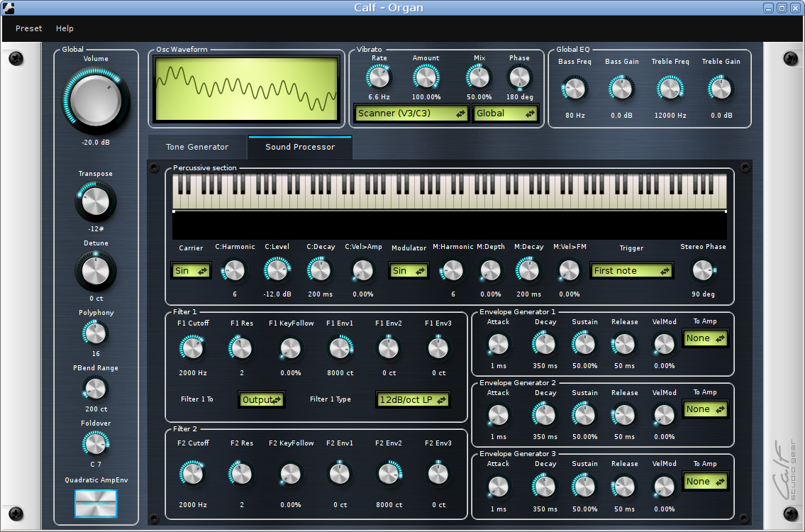The height and width of the screenshot is (532, 805).
Task: Click Envelope Generator 3 VelMod knob
Action: (665, 487)
